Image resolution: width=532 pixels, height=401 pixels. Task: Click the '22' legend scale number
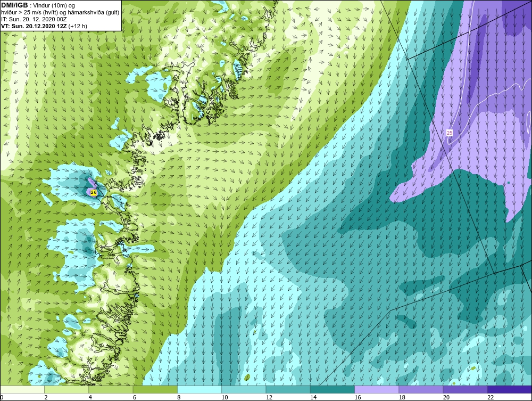click(491, 397)
